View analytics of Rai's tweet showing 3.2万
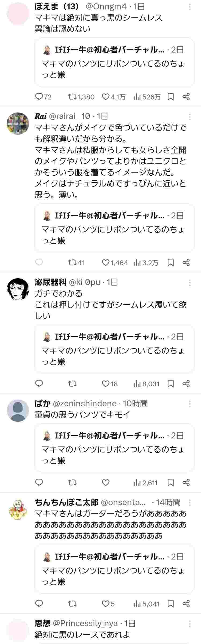Viewport: 201px width, 644px height. pos(146,262)
